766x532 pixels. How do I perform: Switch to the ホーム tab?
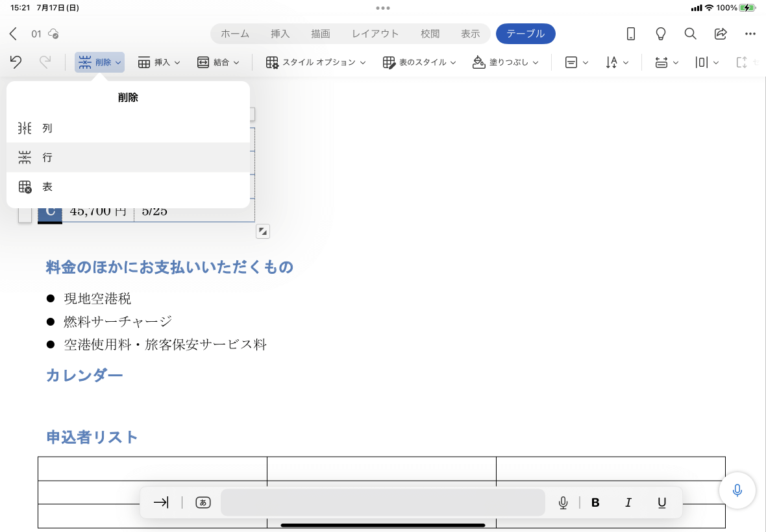coord(235,34)
